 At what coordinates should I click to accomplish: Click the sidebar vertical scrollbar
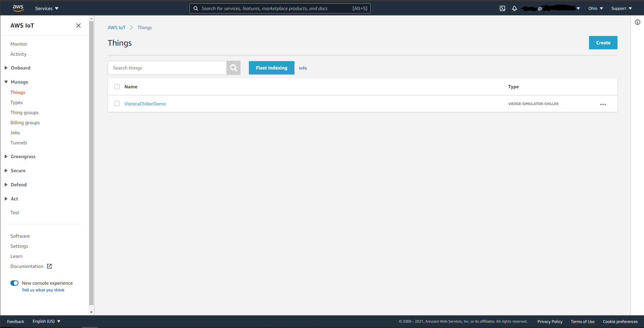point(91,163)
